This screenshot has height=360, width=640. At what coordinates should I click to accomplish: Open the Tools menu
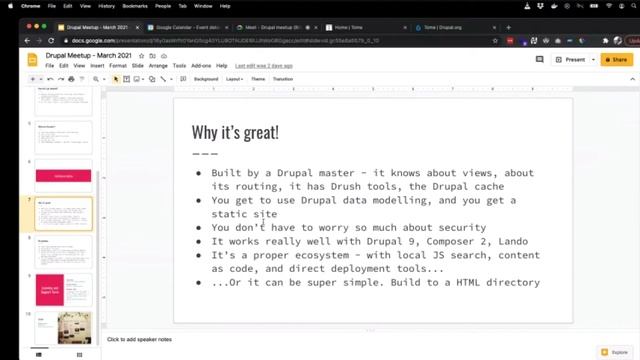[179, 66]
